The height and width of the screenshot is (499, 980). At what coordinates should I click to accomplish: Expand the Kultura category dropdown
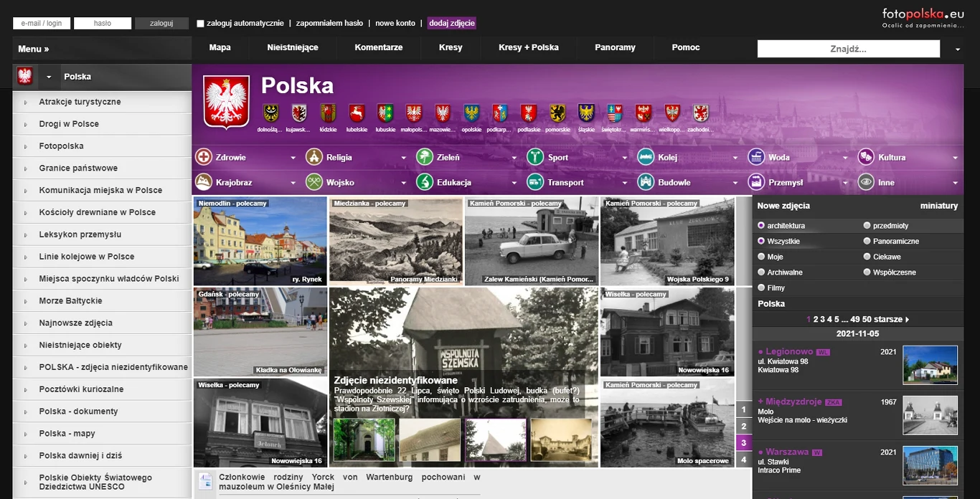coord(955,156)
